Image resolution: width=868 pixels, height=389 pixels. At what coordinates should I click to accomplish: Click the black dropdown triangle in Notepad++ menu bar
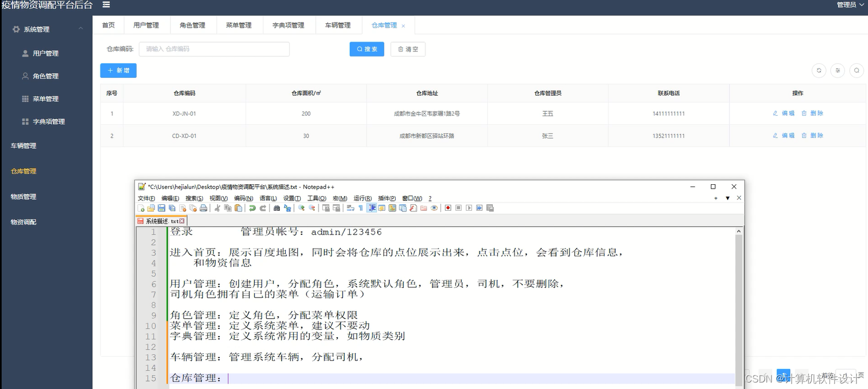click(x=728, y=198)
